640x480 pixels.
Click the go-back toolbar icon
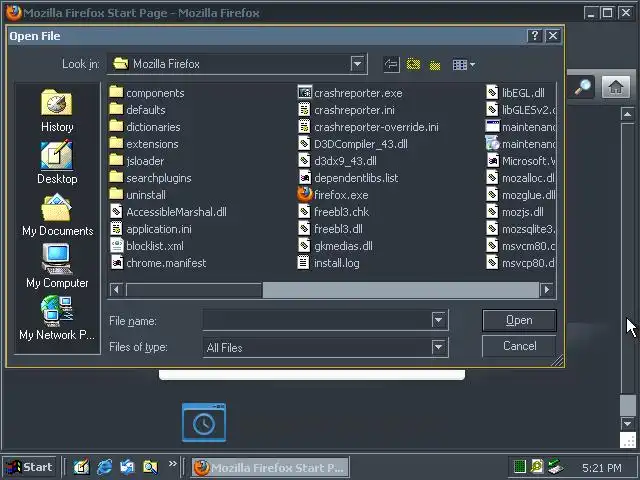pos(391,64)
